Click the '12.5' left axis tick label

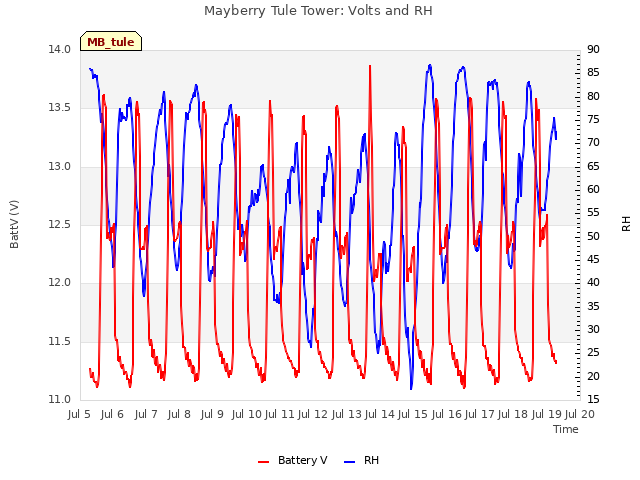pos(60,224)
